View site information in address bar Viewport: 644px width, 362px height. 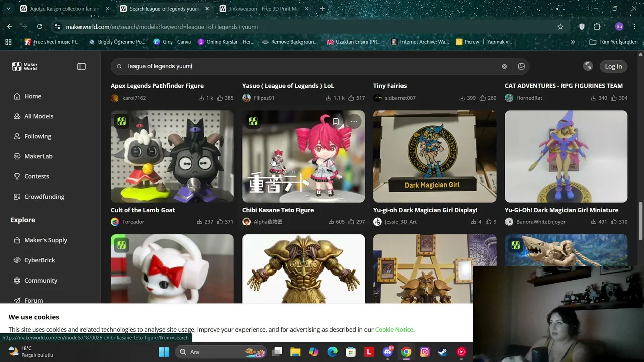[57, 27]
